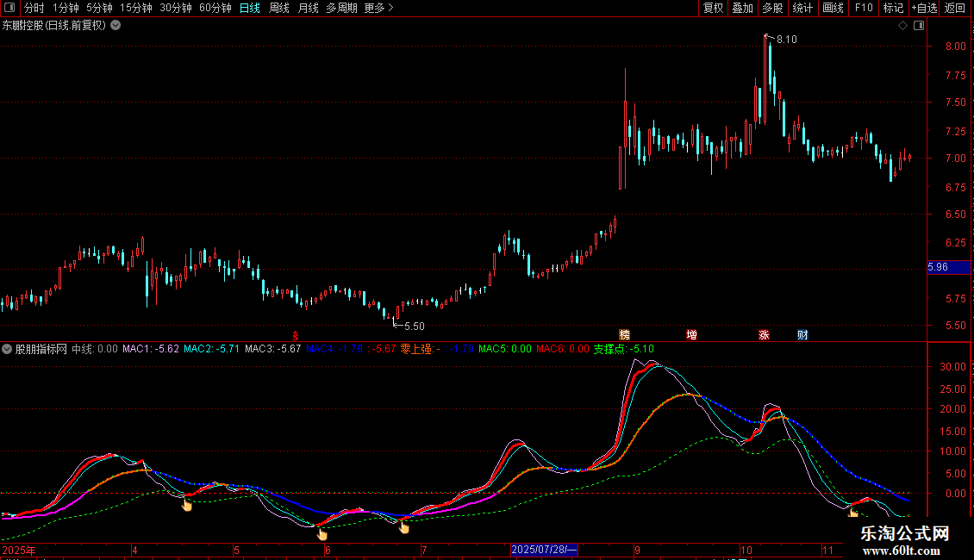Screen dimensions: 974x560
Task: Switch to 60分钟 period tab
Action: point(215,8)
